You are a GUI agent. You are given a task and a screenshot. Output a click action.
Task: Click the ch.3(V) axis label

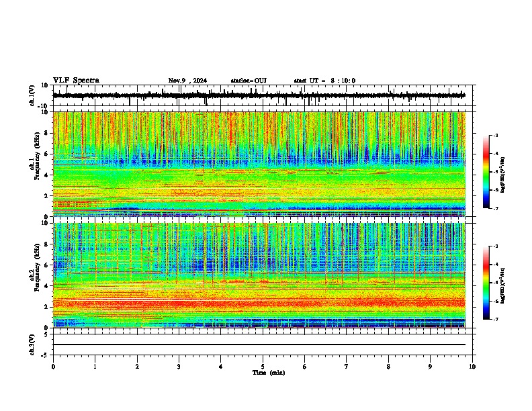tap(32, 345)
